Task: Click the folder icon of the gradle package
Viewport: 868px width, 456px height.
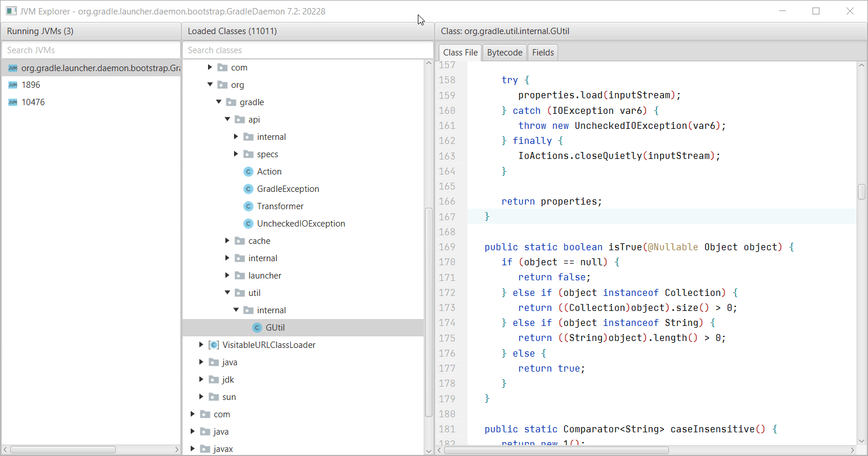Action: tap(231, 102)
